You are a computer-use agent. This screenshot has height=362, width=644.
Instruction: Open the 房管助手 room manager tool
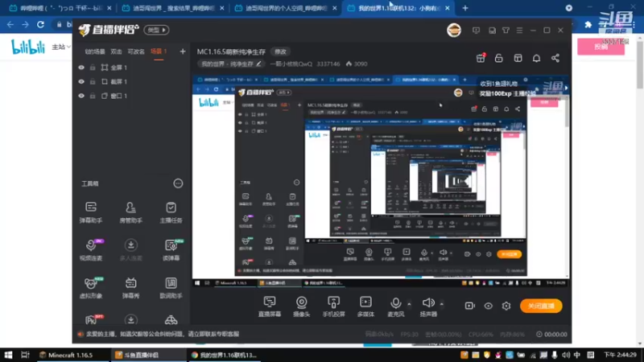pyautogui.click(x=130, y=212)
